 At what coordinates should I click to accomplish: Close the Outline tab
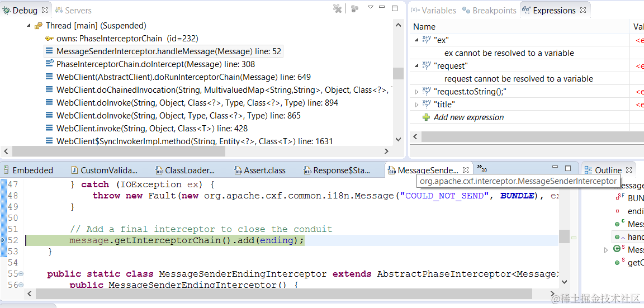628,169
